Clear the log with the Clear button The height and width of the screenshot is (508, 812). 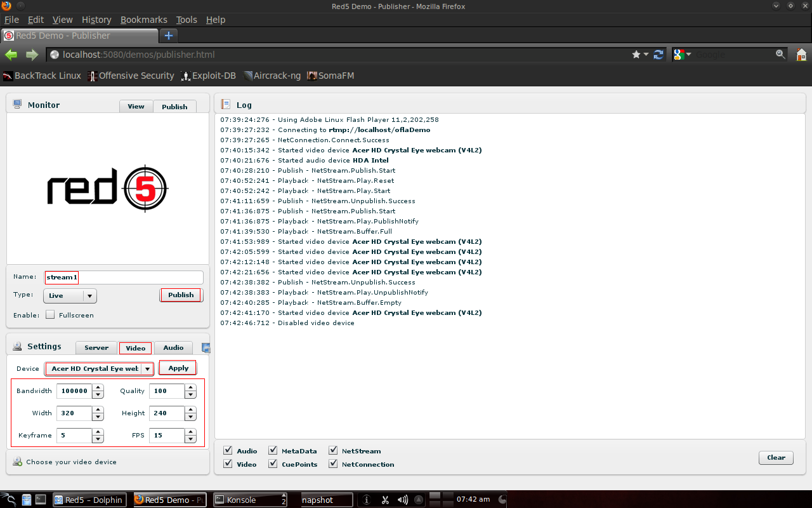(x=775, y=457)
